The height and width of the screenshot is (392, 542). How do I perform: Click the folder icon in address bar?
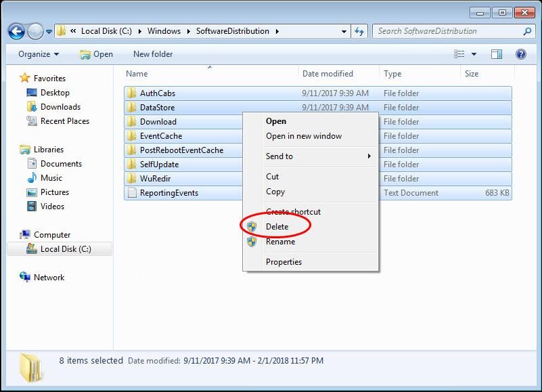(x=61, y=31)
